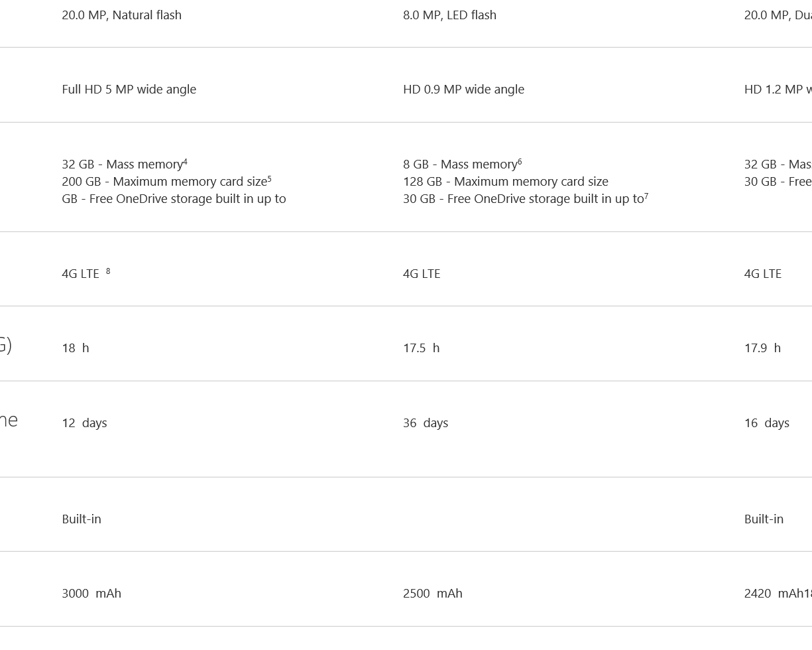Click footnote 6 beside 8 GB Mass memory

pyautogui.click(x=520, y=161)
